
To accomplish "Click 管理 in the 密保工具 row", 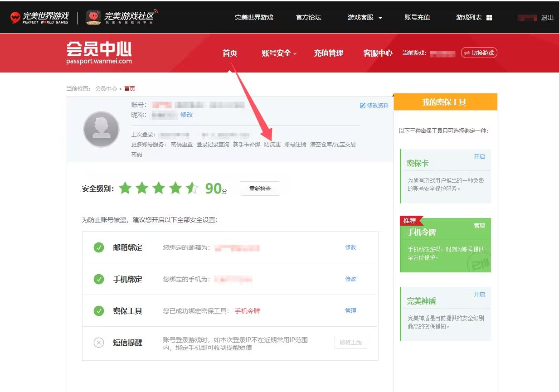I will point(350,311).
